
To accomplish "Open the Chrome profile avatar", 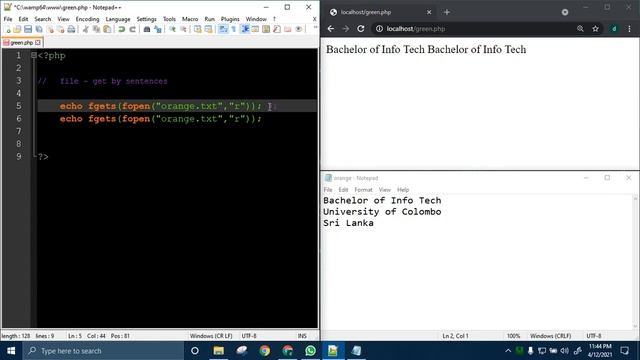I will 614,29.
